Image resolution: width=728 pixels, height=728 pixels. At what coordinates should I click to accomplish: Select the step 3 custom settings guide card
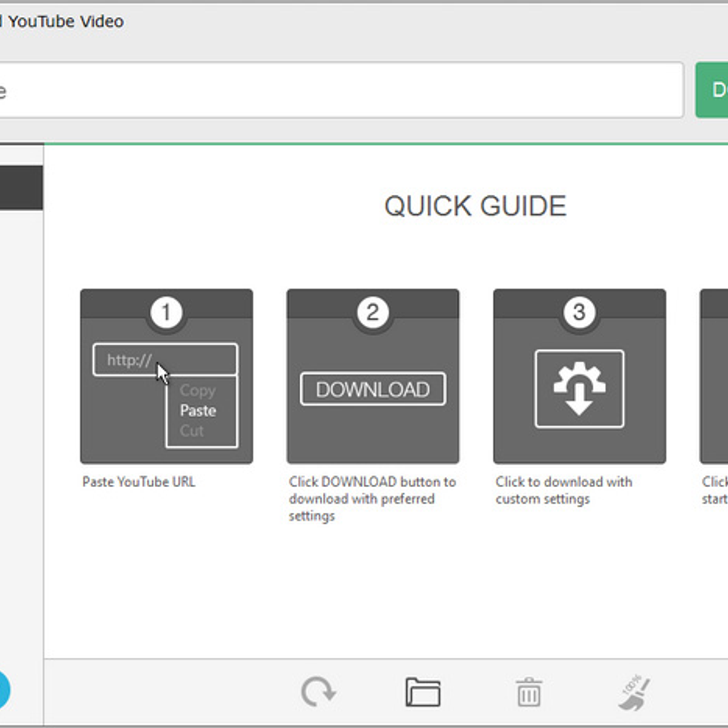point(579,376)
